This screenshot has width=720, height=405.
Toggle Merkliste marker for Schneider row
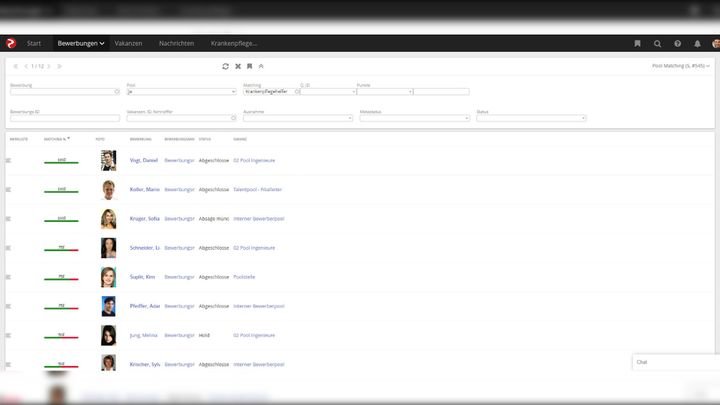tap(9, 247)
